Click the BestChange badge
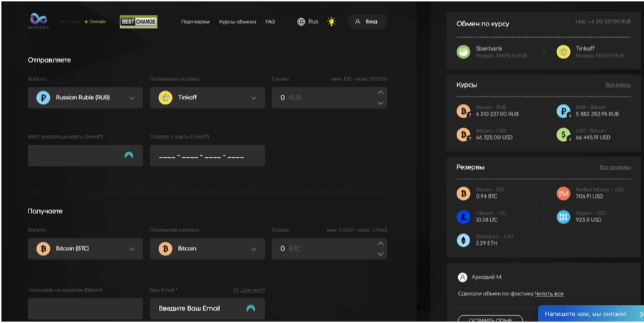This screenshot has width=644, height=323. (138, 21)
